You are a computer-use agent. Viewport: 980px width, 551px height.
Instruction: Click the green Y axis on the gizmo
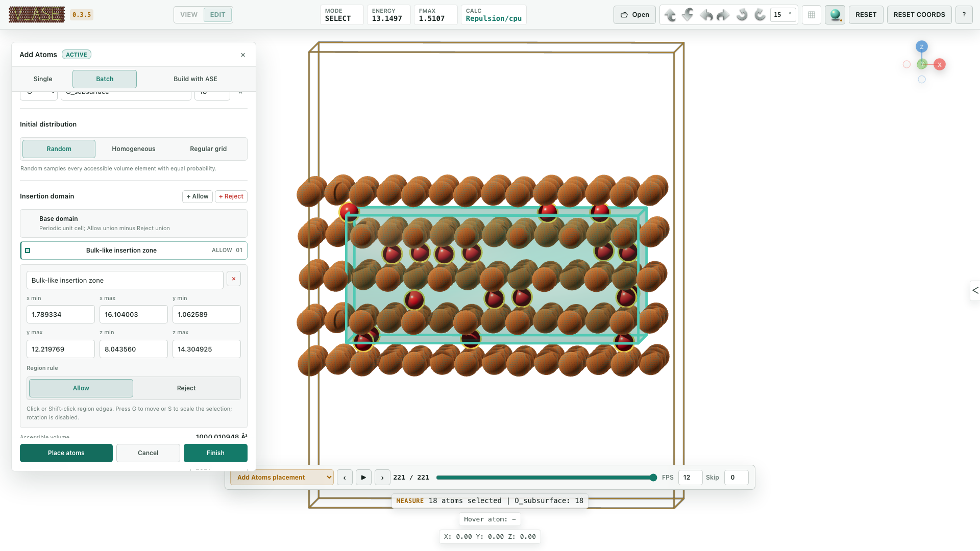(921, 64)
